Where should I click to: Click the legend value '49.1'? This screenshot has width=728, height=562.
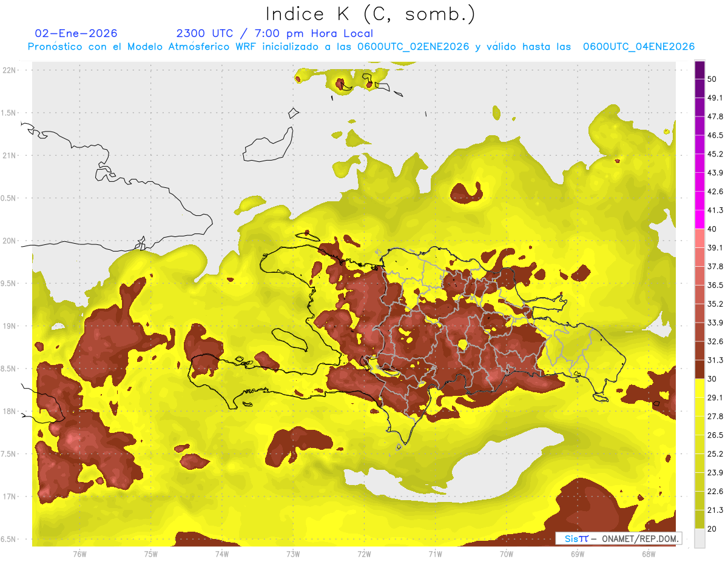click(715, 98)
